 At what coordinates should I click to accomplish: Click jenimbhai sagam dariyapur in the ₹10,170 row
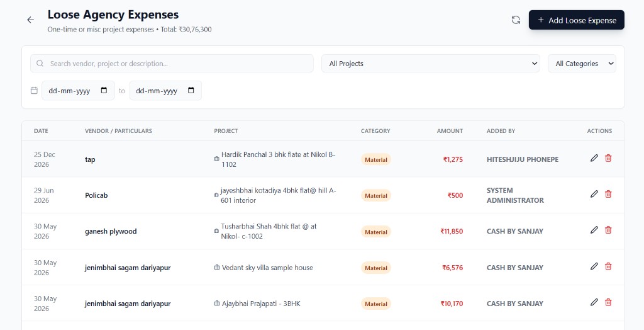128,304
